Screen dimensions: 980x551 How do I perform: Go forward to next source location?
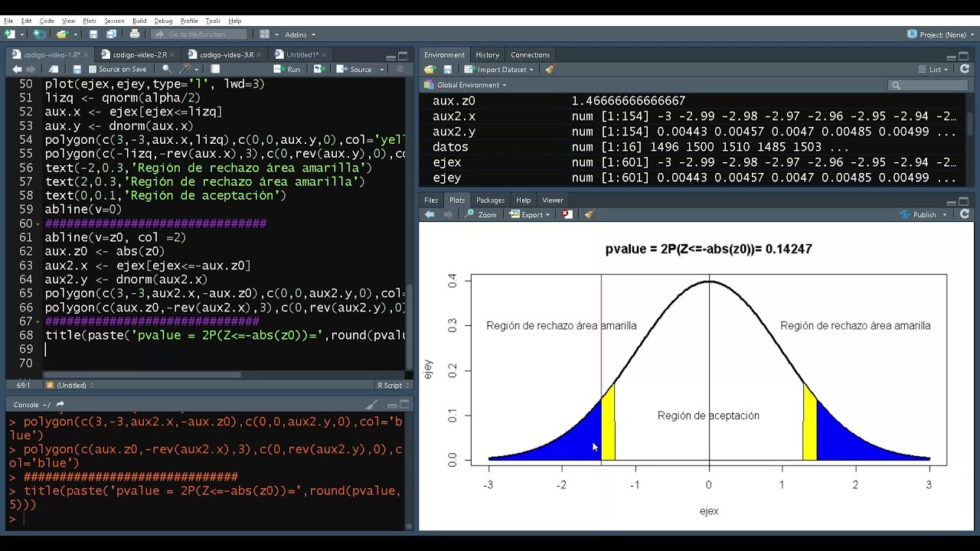pyautogui.click(x=32, y=70)
